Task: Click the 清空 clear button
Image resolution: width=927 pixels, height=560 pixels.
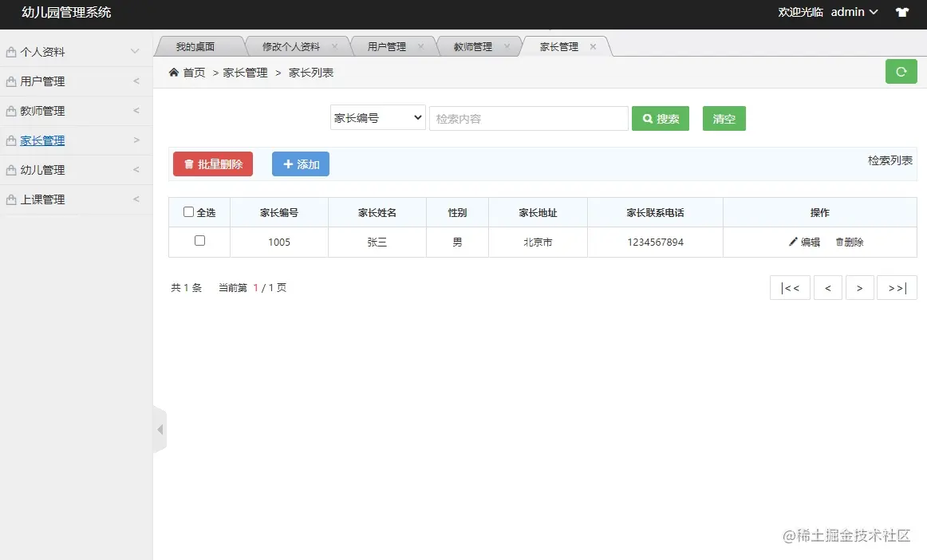Action: coord(723,118)
